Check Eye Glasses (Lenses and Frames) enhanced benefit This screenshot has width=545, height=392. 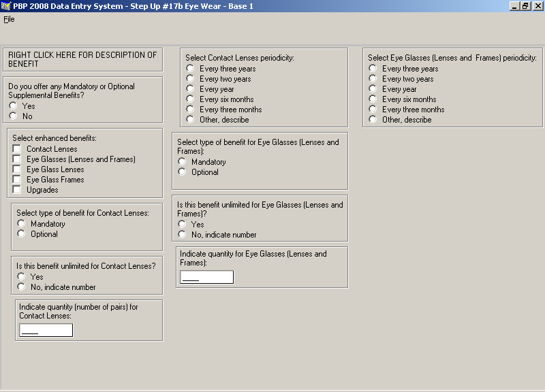pos(16,159)
